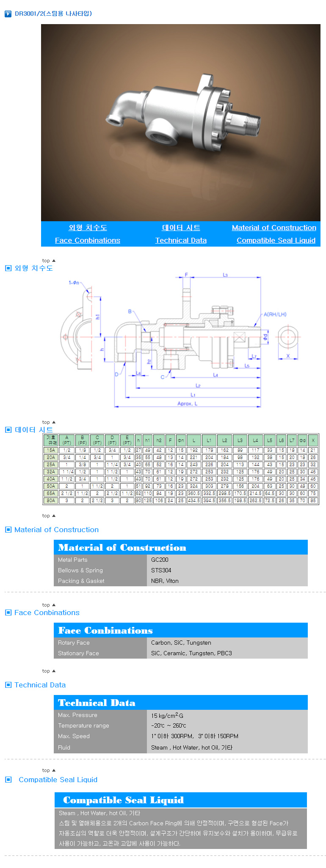Open the 외형 치수도 anchor link

click(88, 228)
